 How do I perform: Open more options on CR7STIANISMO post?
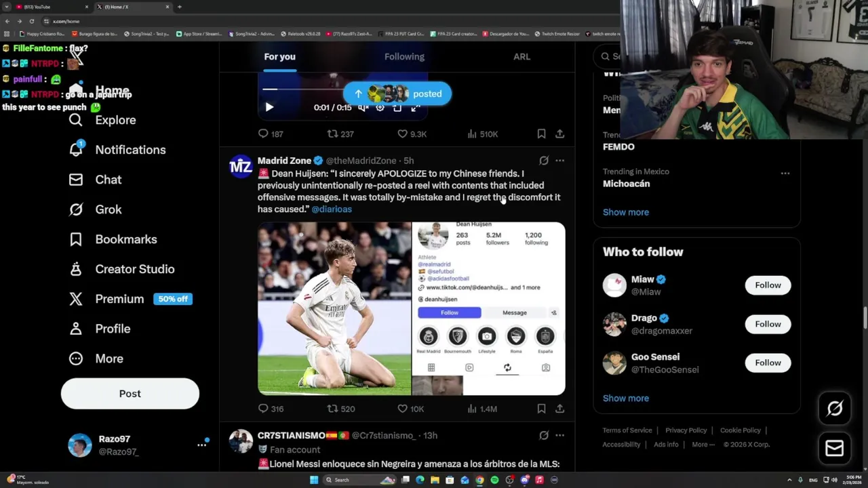coord(560,435)
